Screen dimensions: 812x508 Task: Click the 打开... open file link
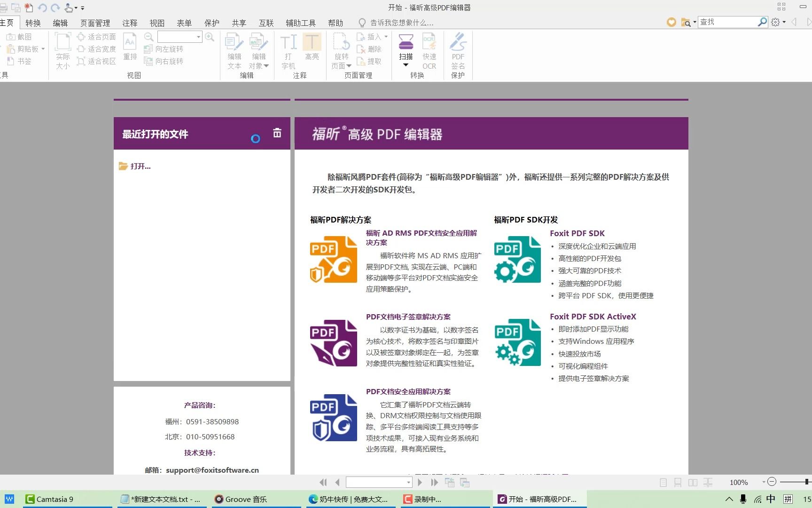pyautogui.click(x=135, y=166)
